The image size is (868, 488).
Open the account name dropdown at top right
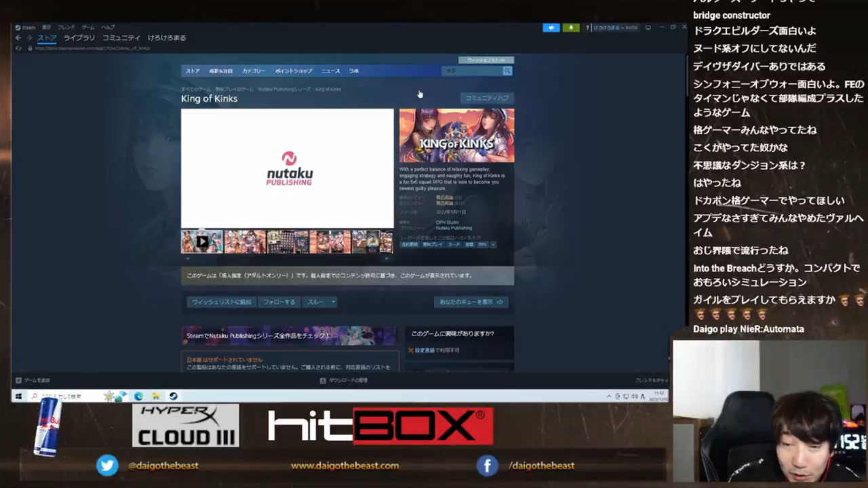click(615, 28)
